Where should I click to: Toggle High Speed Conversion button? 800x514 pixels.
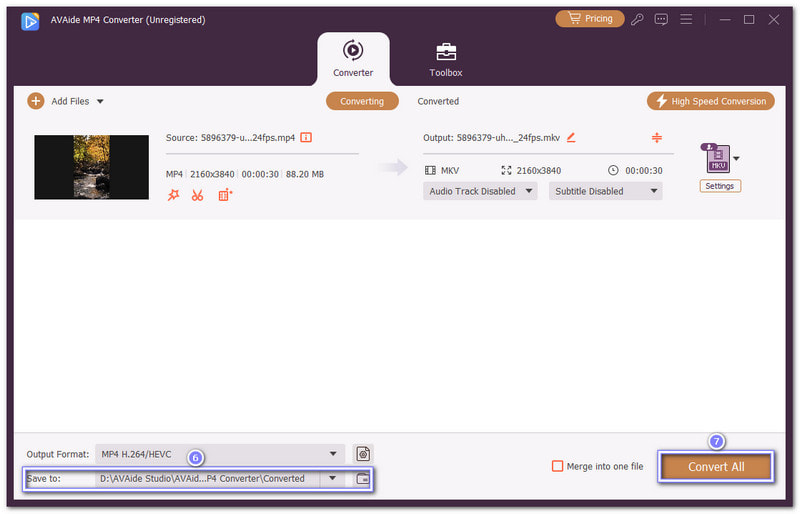pos(711,101)
